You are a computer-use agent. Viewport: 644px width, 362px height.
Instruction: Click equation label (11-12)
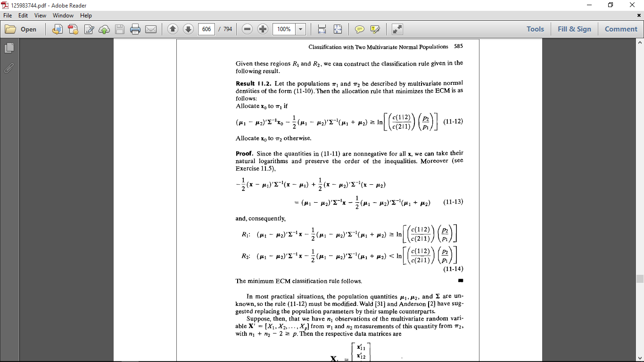(453, 121)
